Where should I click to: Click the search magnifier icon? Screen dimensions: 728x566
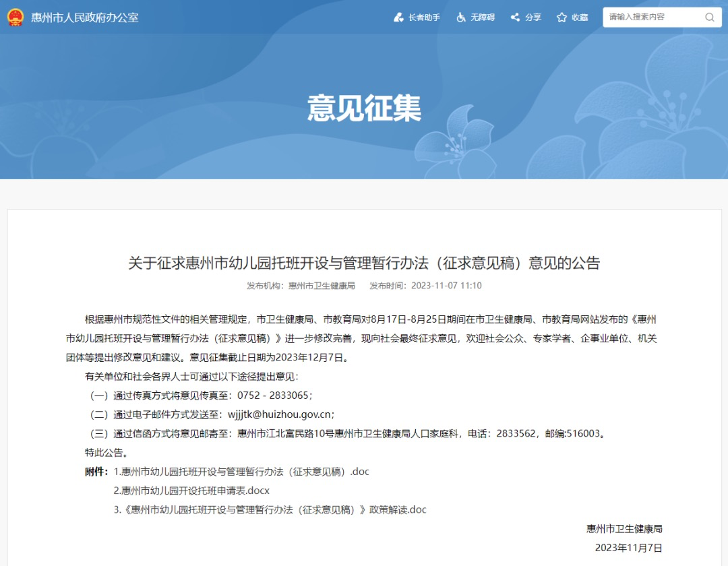pyautogui.click(x=709, y=17)
